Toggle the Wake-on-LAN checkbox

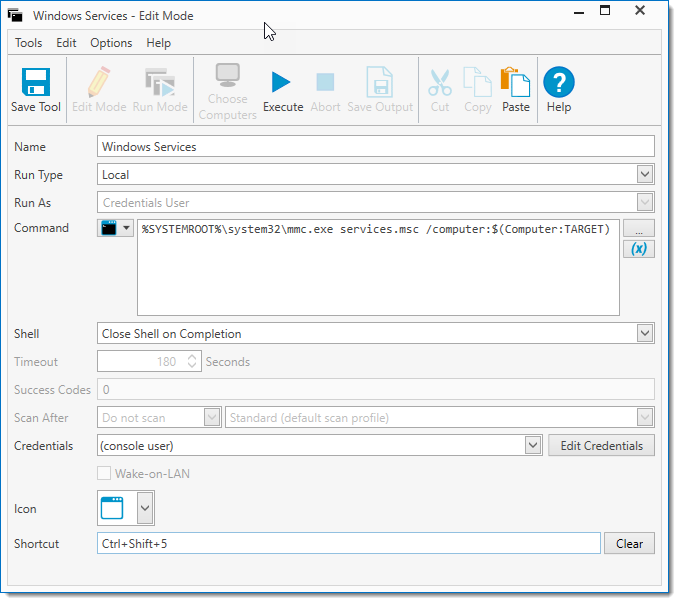(x=105, y=474)
